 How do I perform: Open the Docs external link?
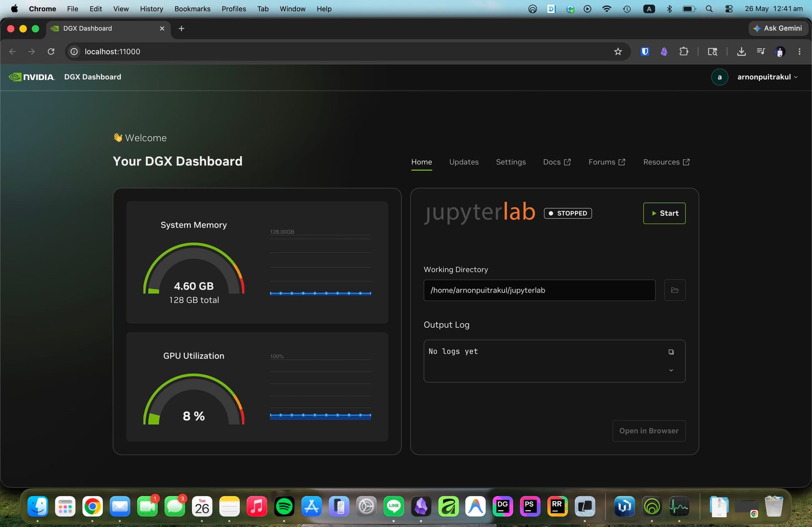[557, 162]
